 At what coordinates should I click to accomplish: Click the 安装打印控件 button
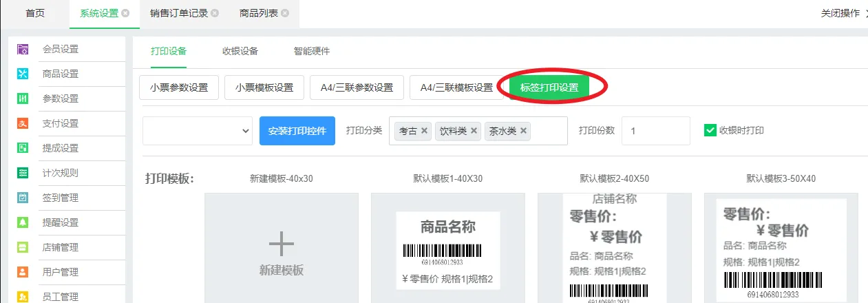click(x=297, y=131)
